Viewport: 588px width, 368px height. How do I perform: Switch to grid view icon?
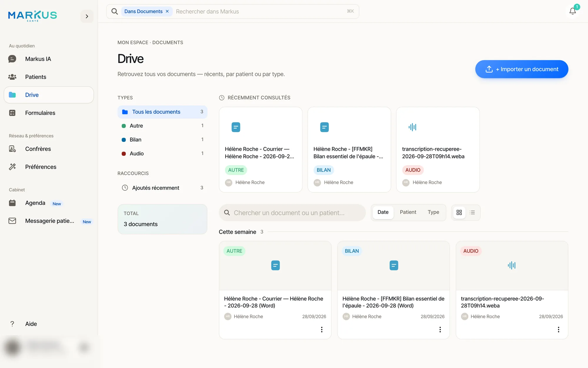click(459, 212)
